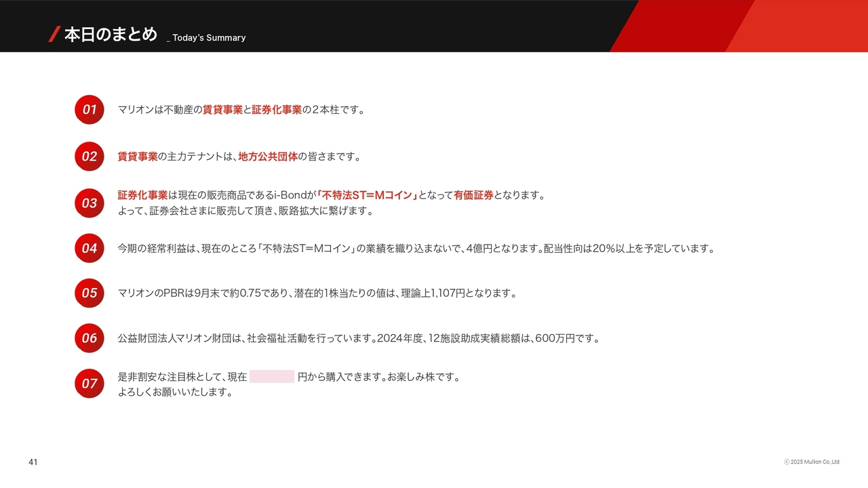Select the 04 red circle badge
The height and width of the screenshot is (488, 868).
(89, 249)
